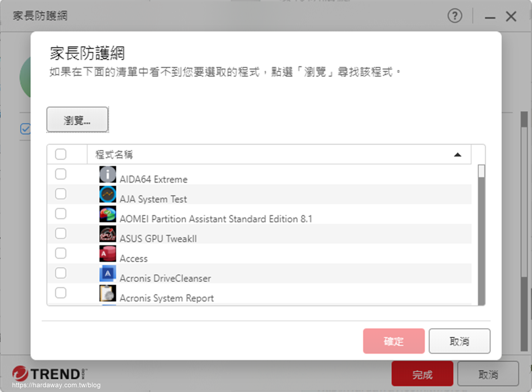Enable the Access program checkbox
Screen dimensions: 532x392
(60, 253)
